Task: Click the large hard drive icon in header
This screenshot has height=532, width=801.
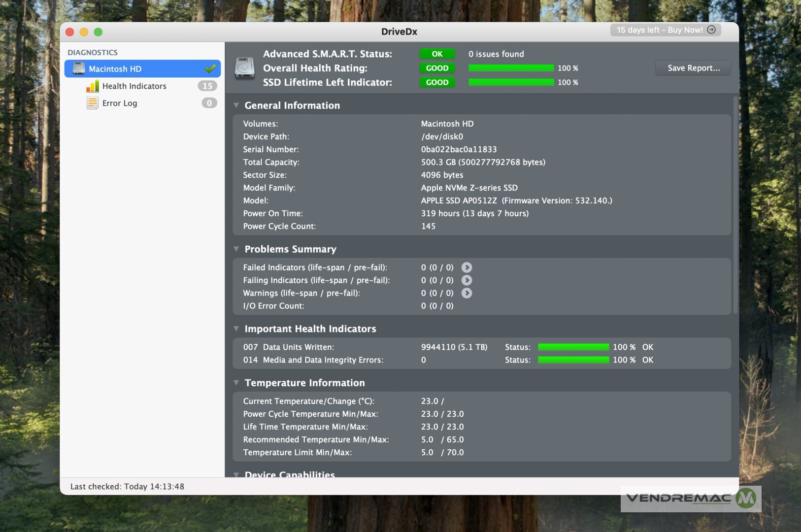Action: pos(244,68)
